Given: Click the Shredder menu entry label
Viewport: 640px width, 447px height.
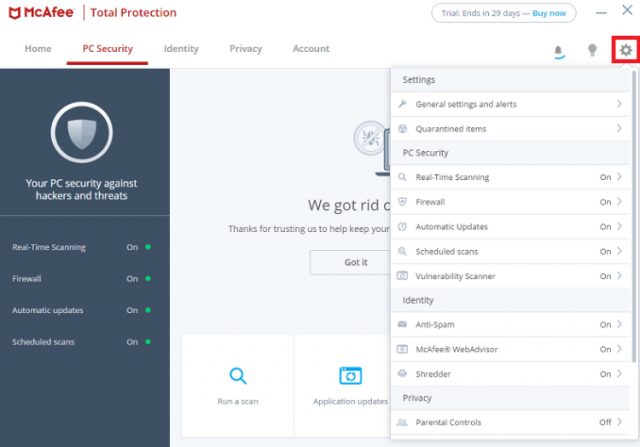Looking at the screenshot, I should [433, 374].
